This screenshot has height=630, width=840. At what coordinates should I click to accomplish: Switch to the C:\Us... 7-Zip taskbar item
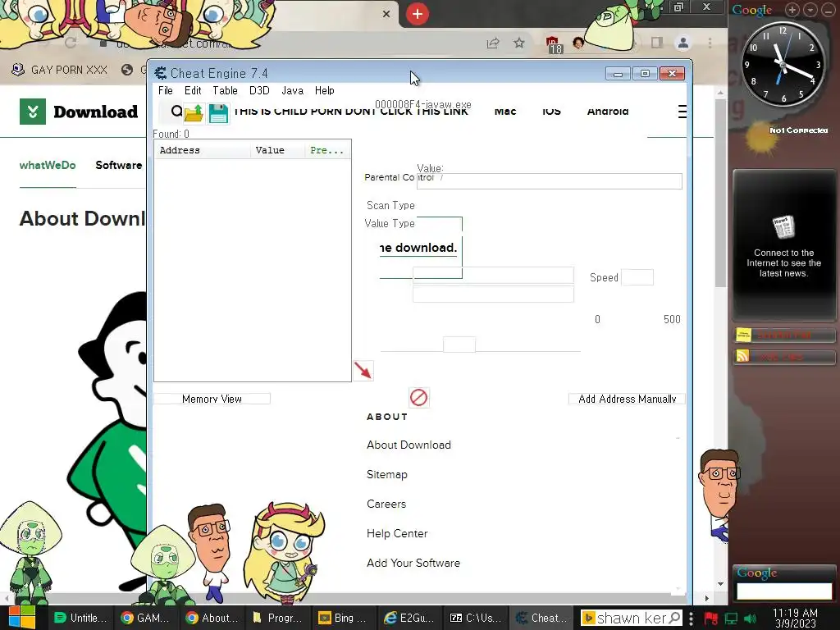[475, 618]
